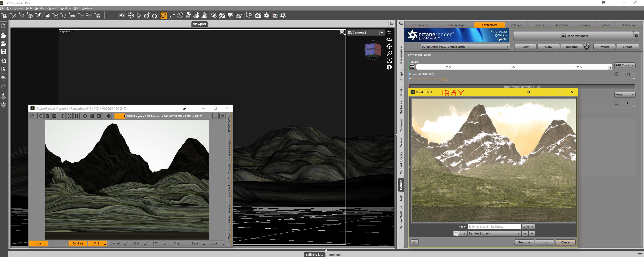Click the Octane AUTO render toolbar icon
Image resolution: width=644 pixels, height=257 pixels.
pos(283,16)
